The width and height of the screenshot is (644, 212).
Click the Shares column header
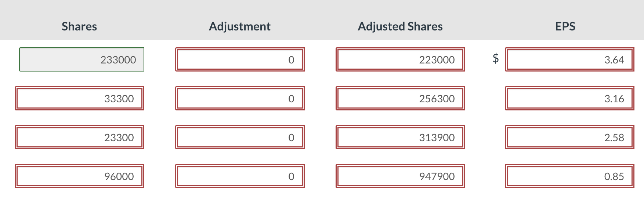[79, 26]
